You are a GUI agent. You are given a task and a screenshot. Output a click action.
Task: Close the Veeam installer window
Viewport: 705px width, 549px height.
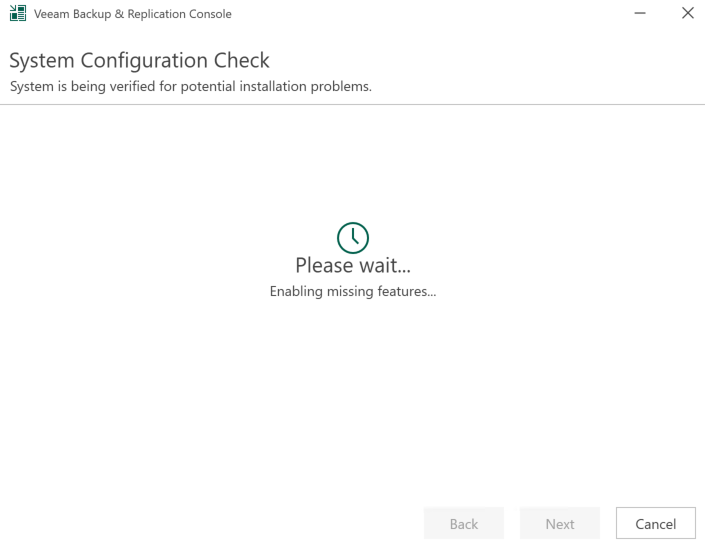pyautogui.click(x=687, y=14)
